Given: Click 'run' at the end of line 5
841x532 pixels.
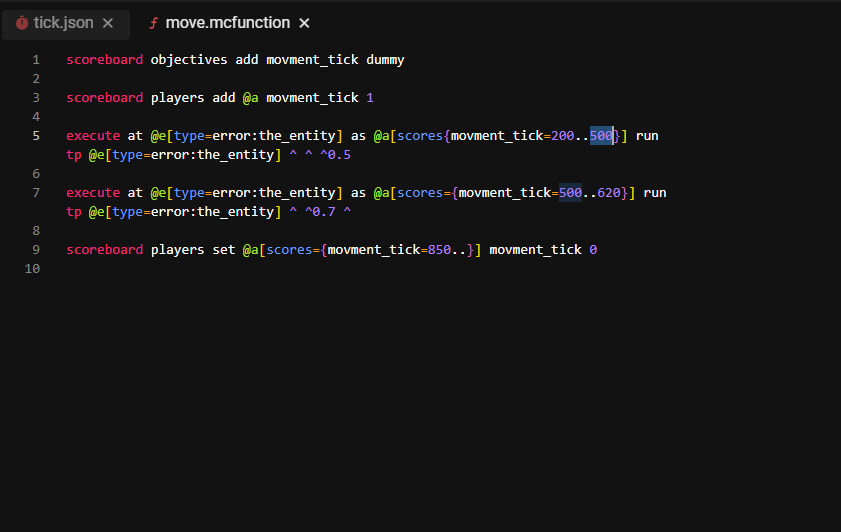Looking at the screenshot, I should point(647,136).
